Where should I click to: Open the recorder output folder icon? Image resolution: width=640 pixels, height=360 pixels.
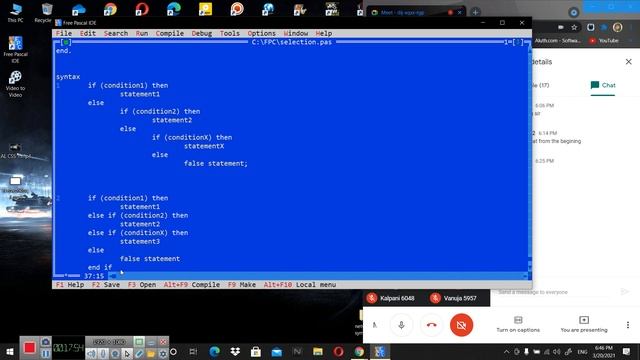click(x=151, y=353)
